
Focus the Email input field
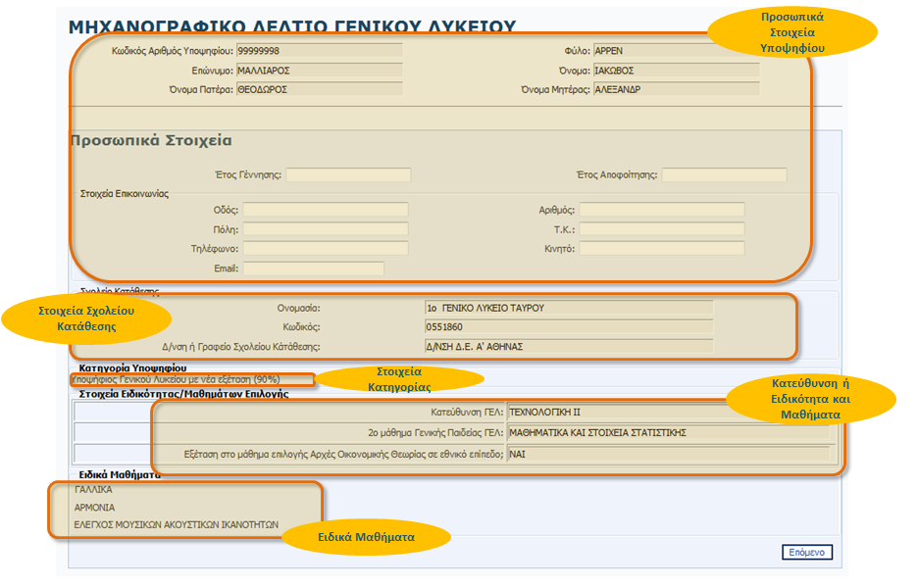pos(313,268)
